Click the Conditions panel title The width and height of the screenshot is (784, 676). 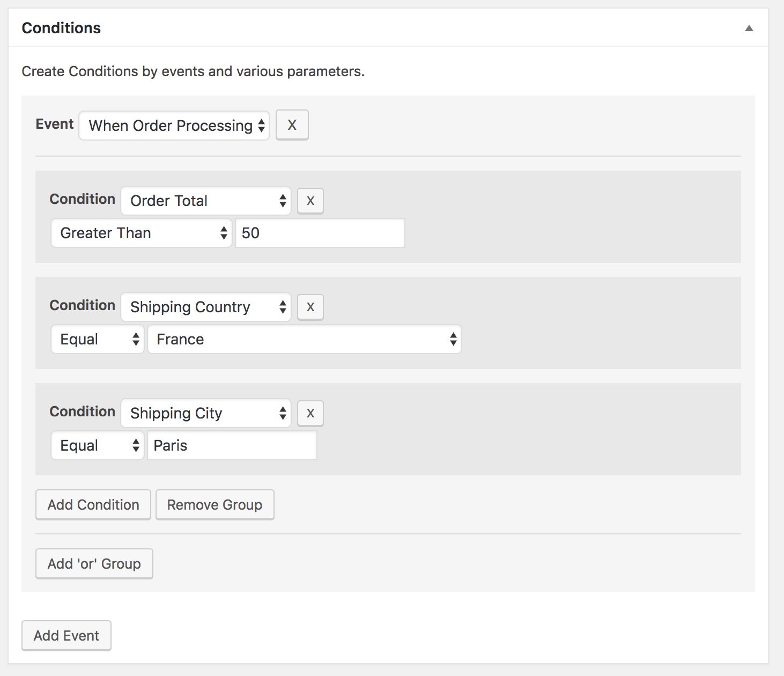(61, 28)
